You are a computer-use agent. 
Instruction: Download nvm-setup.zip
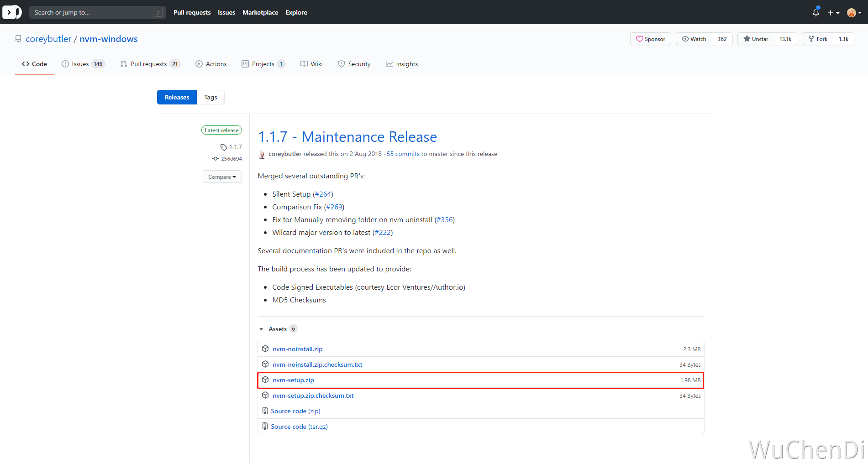[293, 380]
